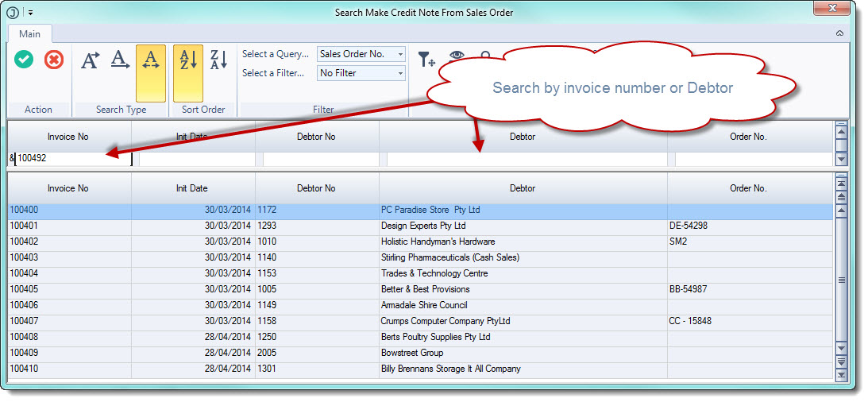Click order number SM2

(678, 242)
